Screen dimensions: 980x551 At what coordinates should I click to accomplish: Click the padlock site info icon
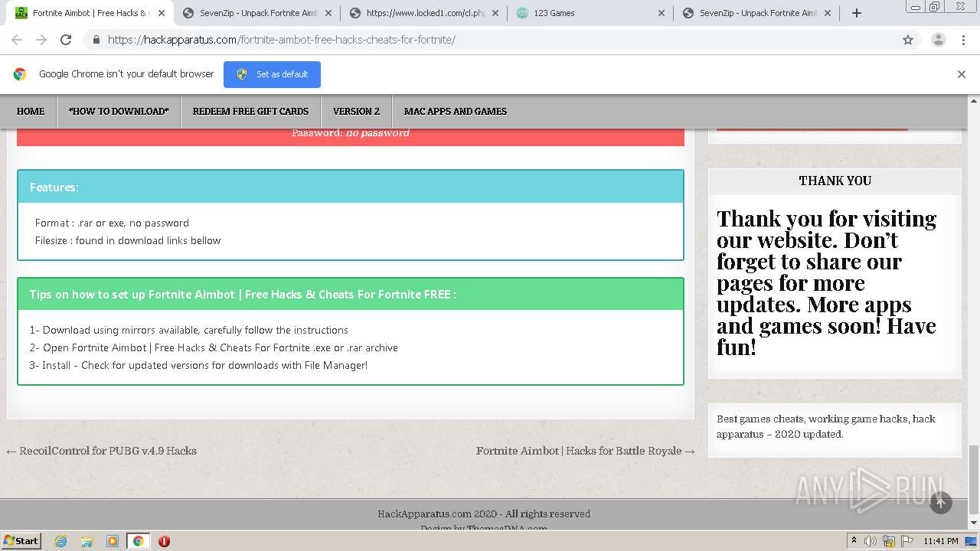coord(96,40)
